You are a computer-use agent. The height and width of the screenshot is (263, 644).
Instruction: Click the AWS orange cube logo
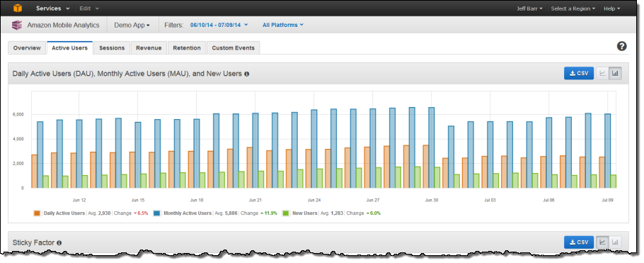pos(18,8)
